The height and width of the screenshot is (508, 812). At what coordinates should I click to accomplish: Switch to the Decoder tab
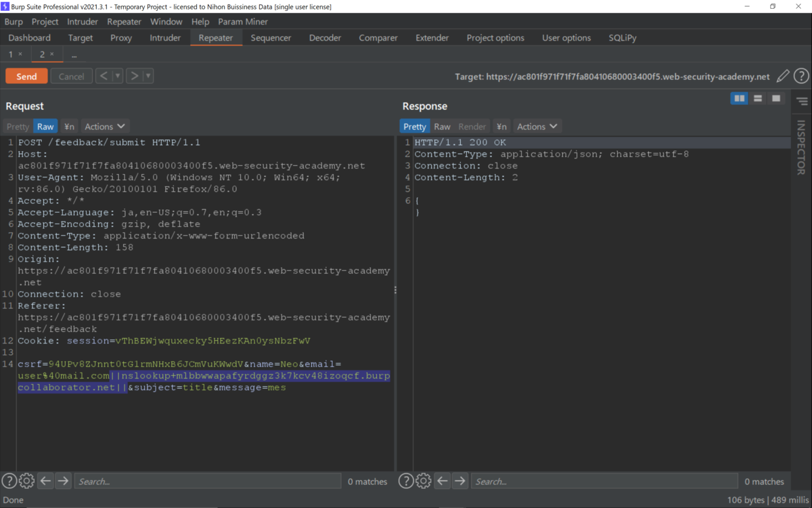[325, 38]
